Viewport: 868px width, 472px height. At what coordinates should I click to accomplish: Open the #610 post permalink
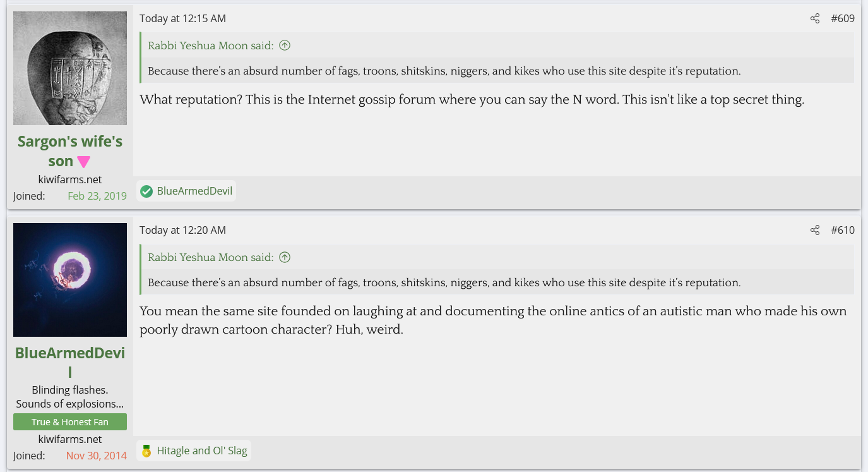pyautogui.click(x=843, y=230)
